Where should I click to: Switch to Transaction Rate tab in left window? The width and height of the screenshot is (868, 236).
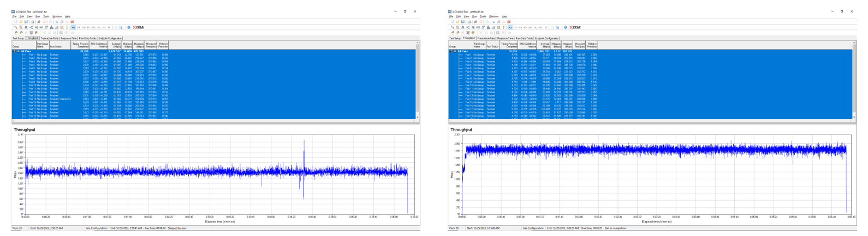[x=49, y=38]
